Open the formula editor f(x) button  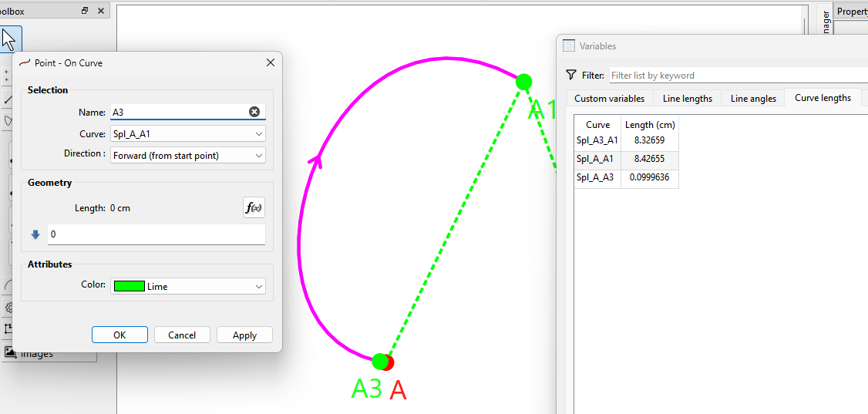pos(254,207)
